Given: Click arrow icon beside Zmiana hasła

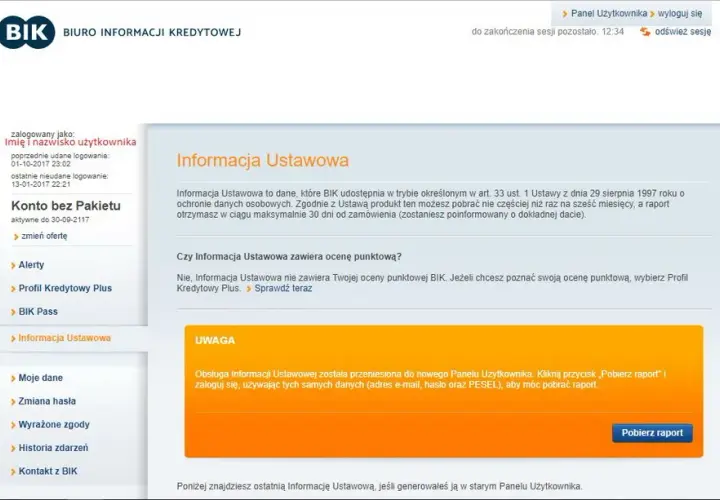Looking at the screenshot, I should [x=13, y=402].
